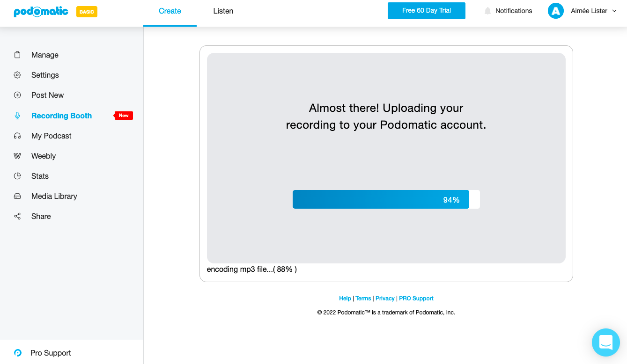Click the 2022 Podomatic trademark notice
The height and width of the screenshot is (364, 627).
click(x=386, y=313)
